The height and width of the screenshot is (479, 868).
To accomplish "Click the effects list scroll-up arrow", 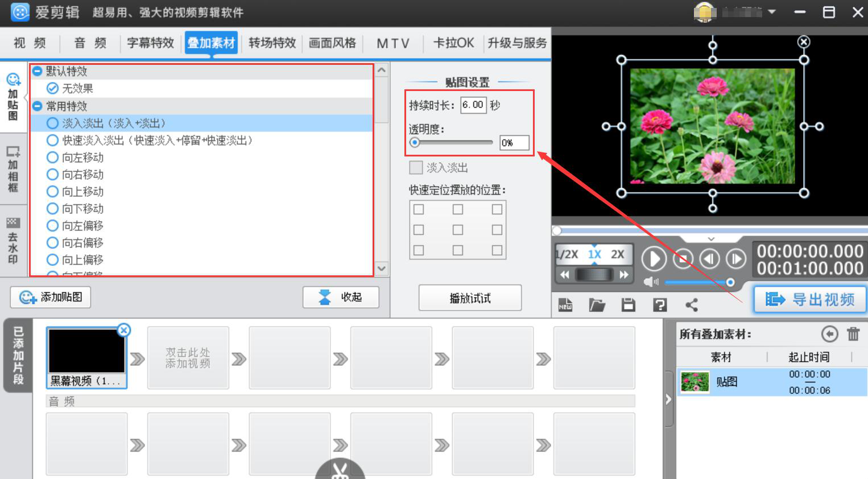I will 382,70.
